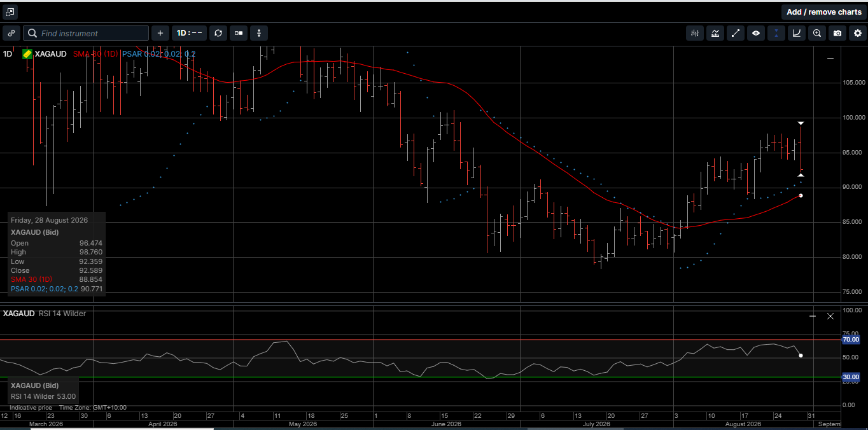Click the pop-out window icon at top left
Image resolution: width=868 pixels, height=430 pixels.
[10, 11]
